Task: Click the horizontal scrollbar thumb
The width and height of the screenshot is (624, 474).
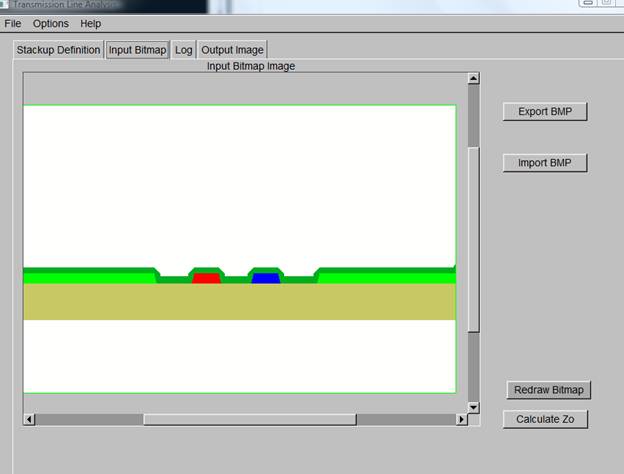Action: tap(249, 419)
